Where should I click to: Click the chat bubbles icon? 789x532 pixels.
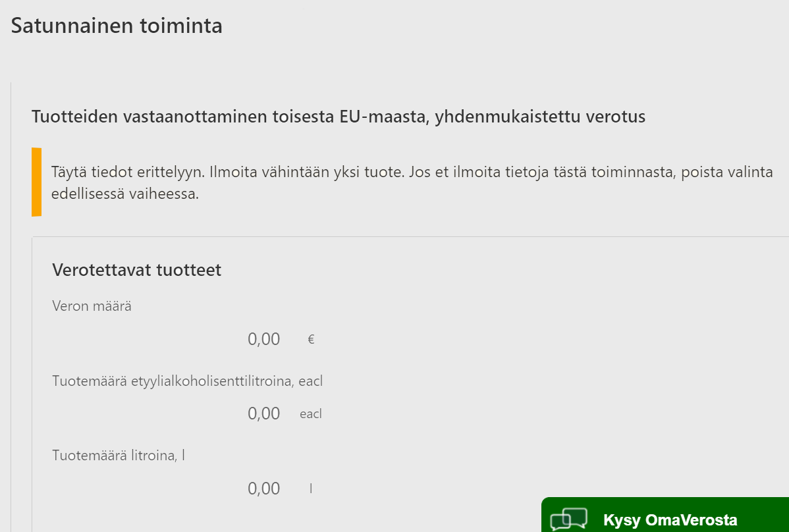coord(568,519)
